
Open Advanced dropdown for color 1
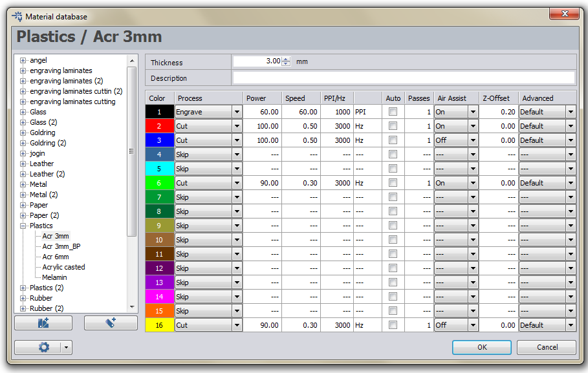tap(571, 112)
